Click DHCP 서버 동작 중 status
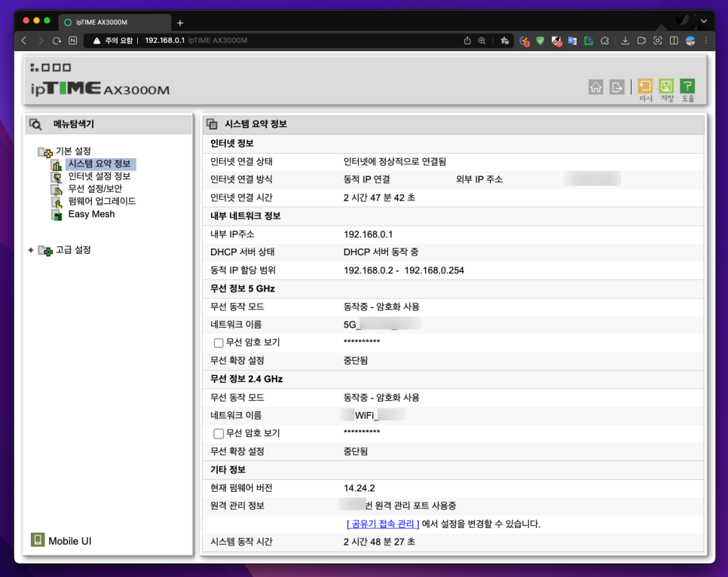This screenshot has width=728, height=577. tap(381, 252)
